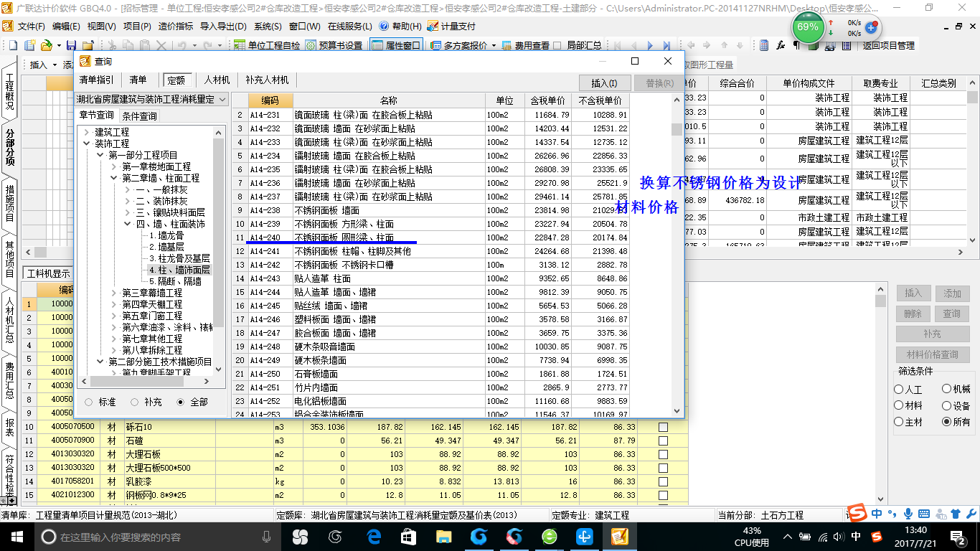Click the Save disk icon in toolbar
This screenshot has width=980, height=551.
(x=71, y=45)
